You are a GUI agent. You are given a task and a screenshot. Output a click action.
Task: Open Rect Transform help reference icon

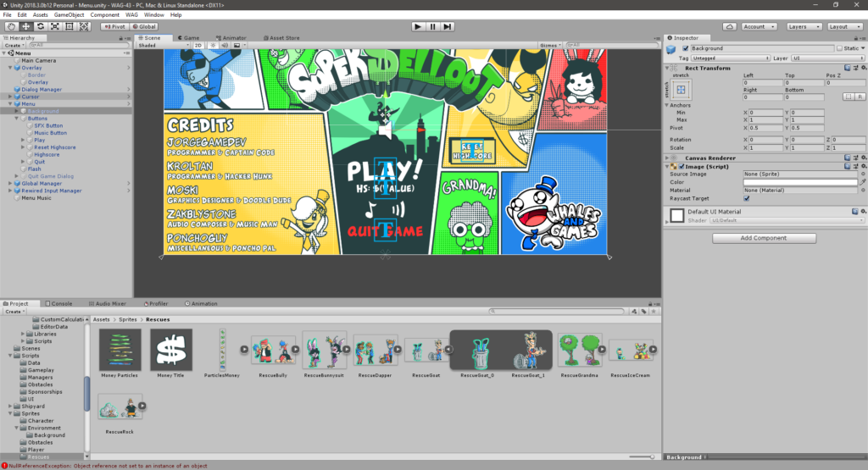coord(848,68)
